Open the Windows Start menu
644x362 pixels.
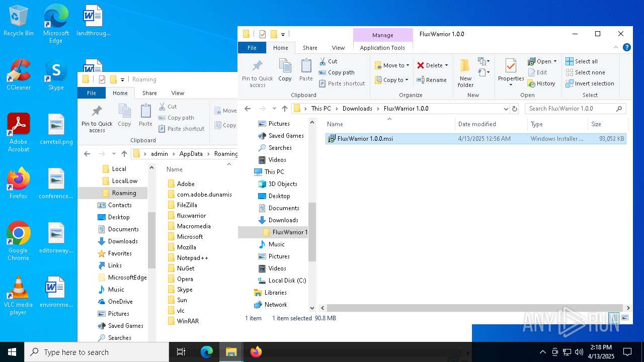pos(12,352)
